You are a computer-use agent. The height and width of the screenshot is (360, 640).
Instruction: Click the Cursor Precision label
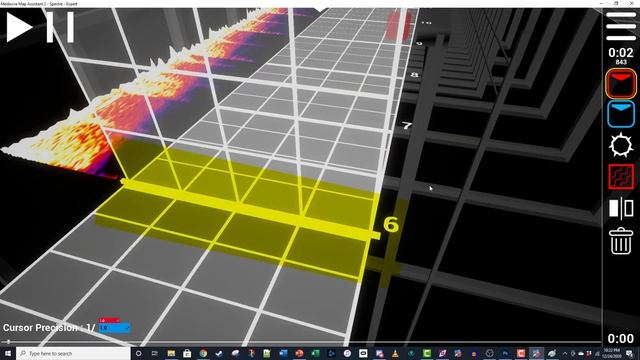click(x=40, y=328)
